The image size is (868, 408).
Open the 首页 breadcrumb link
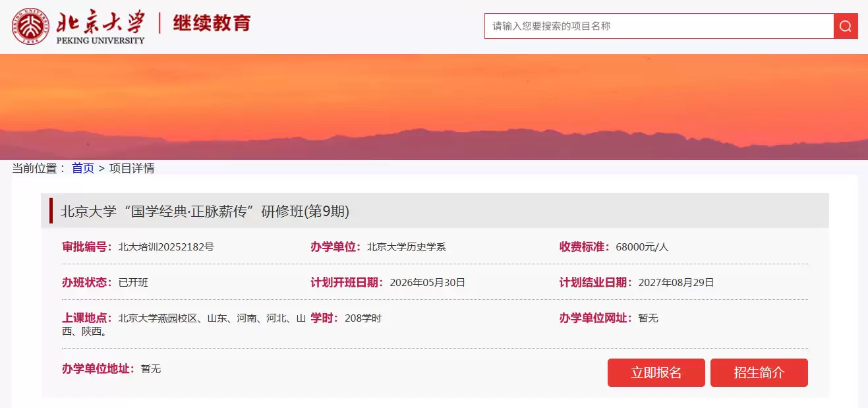(83, 168)
